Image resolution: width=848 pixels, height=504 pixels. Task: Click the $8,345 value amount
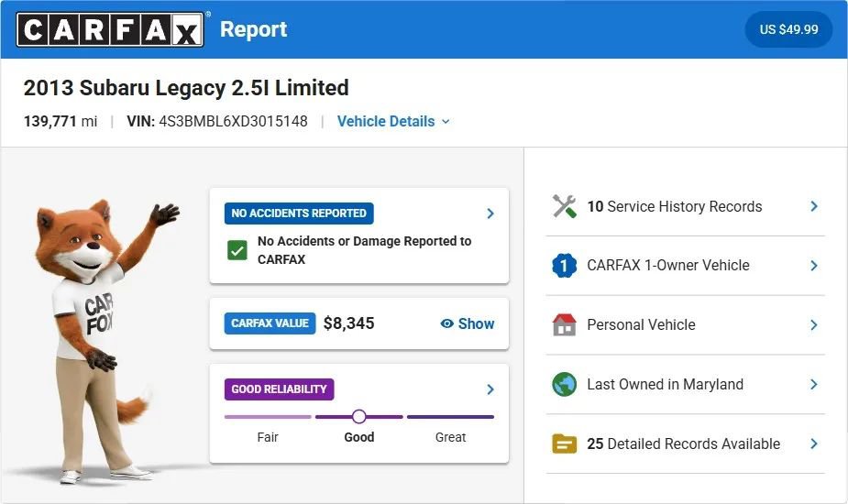coord(349,323)
